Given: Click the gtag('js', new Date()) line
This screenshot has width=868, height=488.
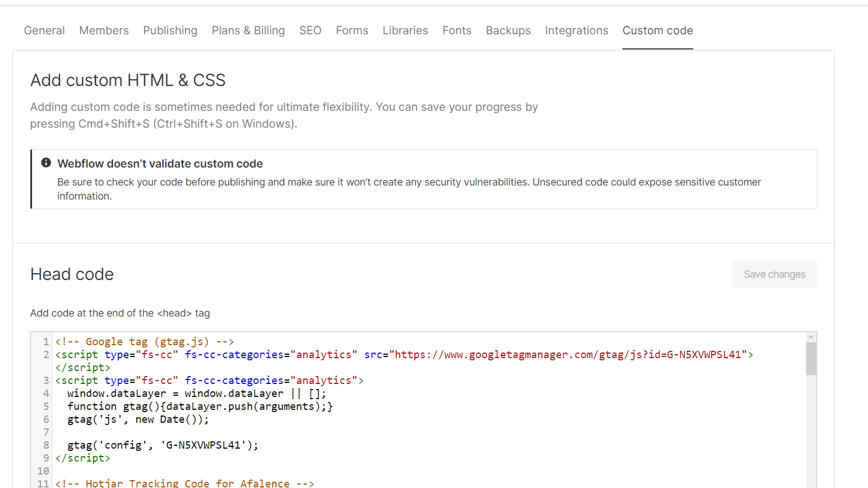Looking at the screenshot, I should click(x=138, y=419).
